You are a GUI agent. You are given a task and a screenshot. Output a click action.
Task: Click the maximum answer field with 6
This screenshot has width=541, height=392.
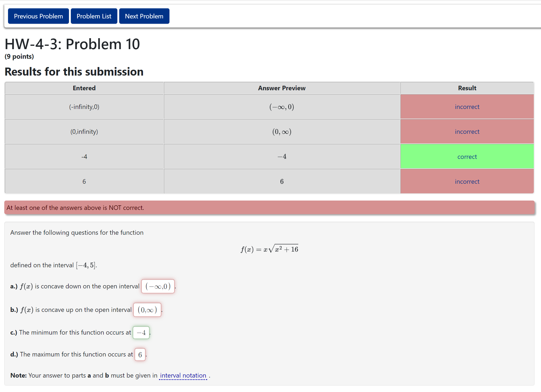(x=140, y=355)
